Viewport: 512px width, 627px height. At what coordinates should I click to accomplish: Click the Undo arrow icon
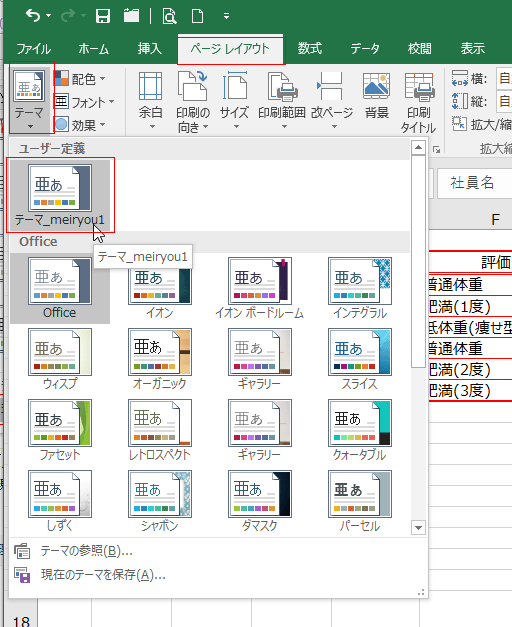(x=33, y=16)
